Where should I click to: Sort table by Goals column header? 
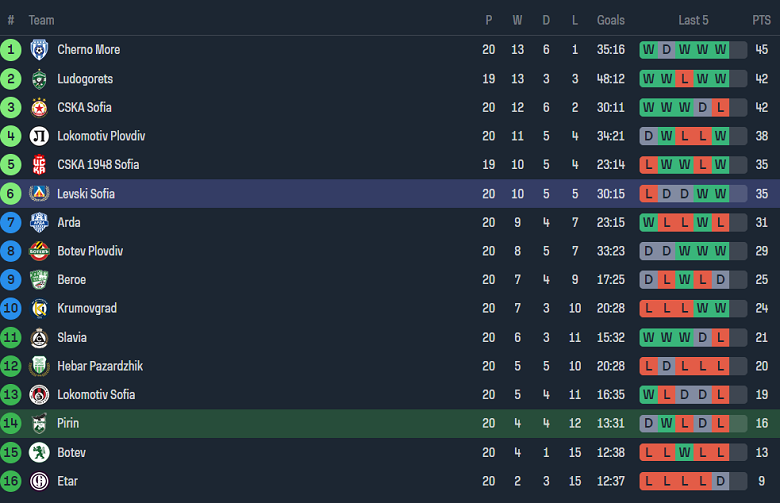[610, 20]
